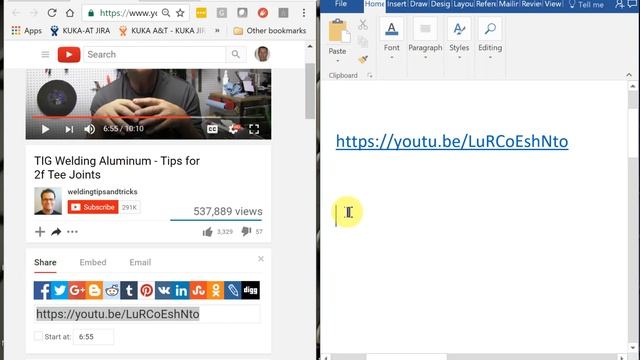Screen dimensions: 640x360
Task: Open the YouTube account avatar menu
Action: 262,54
